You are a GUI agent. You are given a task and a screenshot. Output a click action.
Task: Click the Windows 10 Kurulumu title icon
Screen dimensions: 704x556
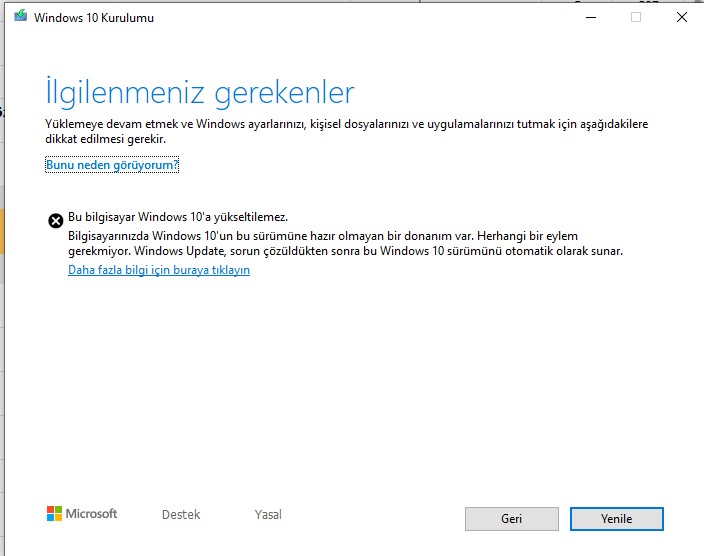point(20,17)
